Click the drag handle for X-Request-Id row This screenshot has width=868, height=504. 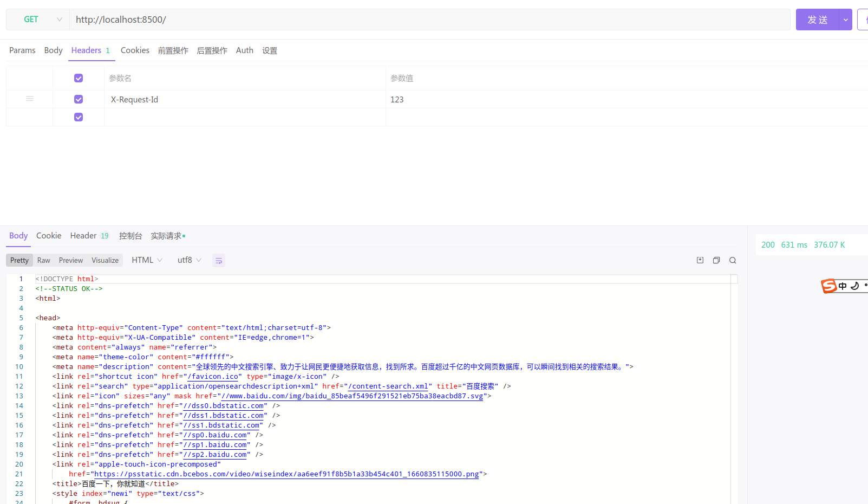point(30,99)
